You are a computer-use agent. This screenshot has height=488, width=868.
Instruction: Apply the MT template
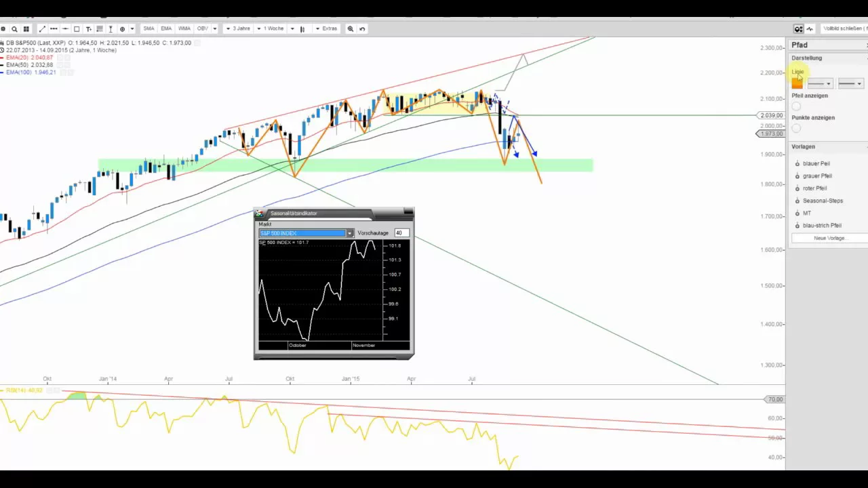tap(806, 213)
